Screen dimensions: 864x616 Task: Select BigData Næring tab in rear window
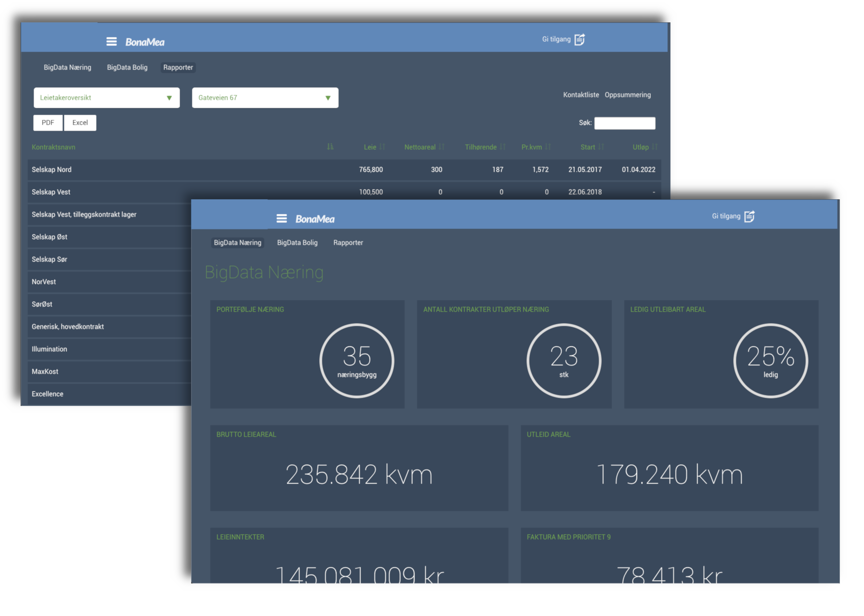(x=67, y=68)
